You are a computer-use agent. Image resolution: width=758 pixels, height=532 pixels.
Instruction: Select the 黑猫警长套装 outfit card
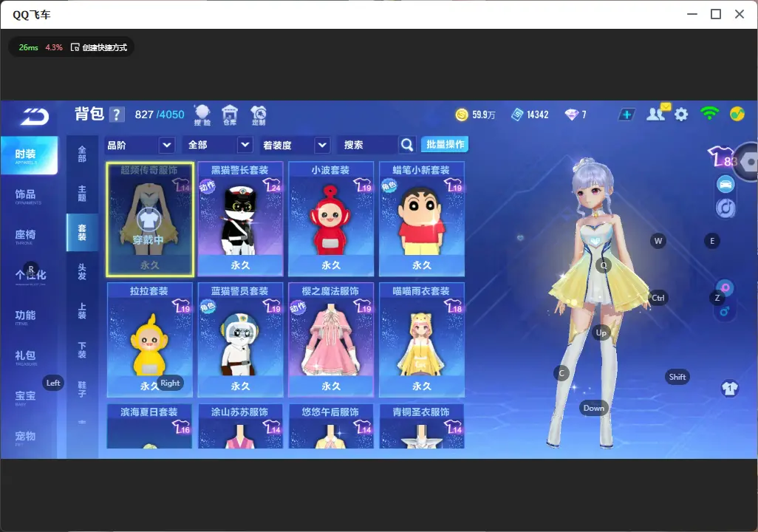pyautogui.click(x=240, y=219)
